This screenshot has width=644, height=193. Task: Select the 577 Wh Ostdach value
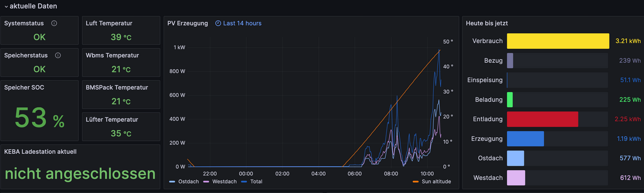click(630, 158)
